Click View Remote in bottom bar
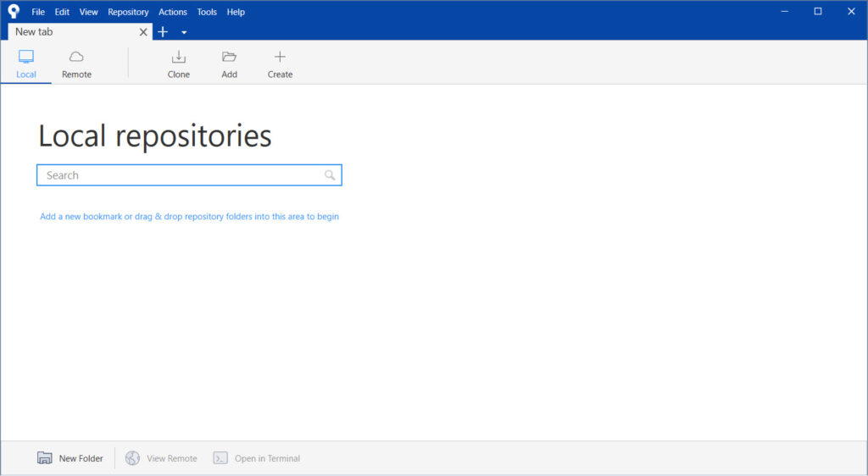 [x=161, y=458]
